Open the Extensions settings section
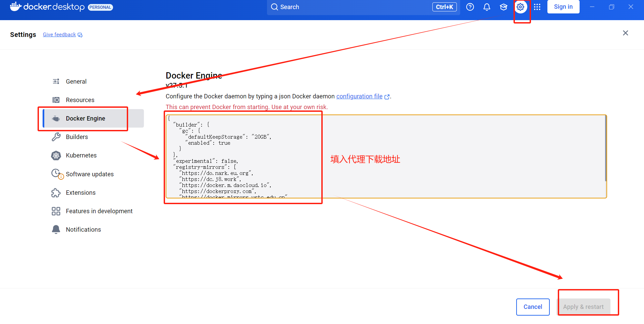This screenshot has height=324, width=644. pyautogui.click(x=93, y=193)
